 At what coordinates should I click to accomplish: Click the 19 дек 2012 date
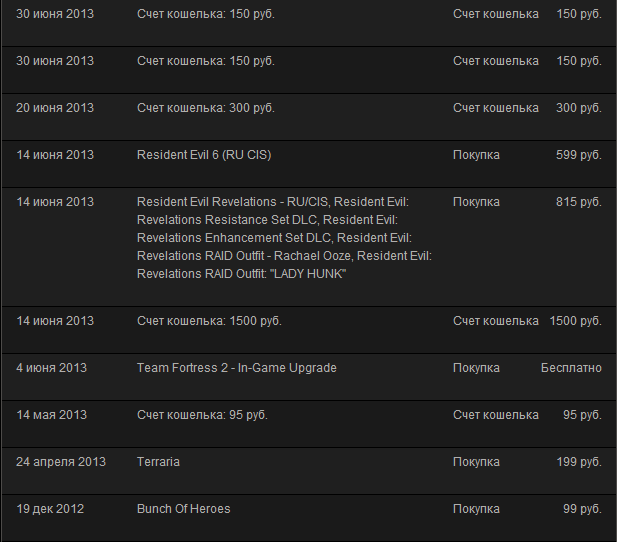tap(50, 509)
